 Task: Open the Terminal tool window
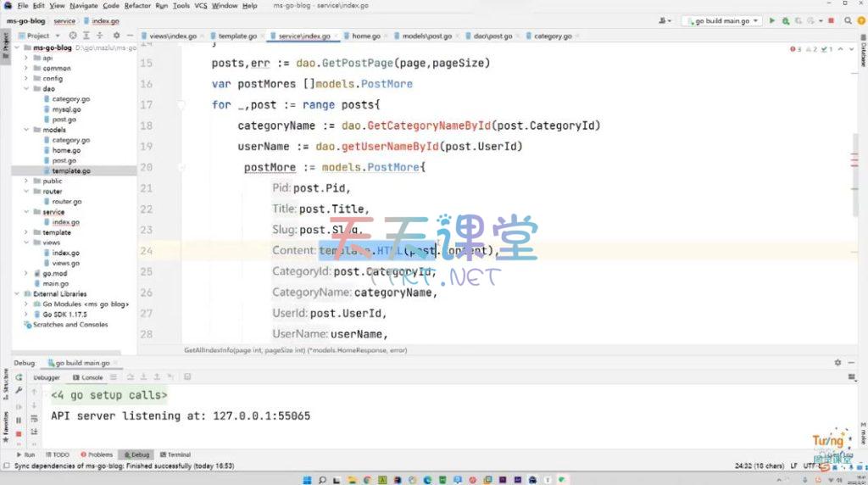(175, 454)
